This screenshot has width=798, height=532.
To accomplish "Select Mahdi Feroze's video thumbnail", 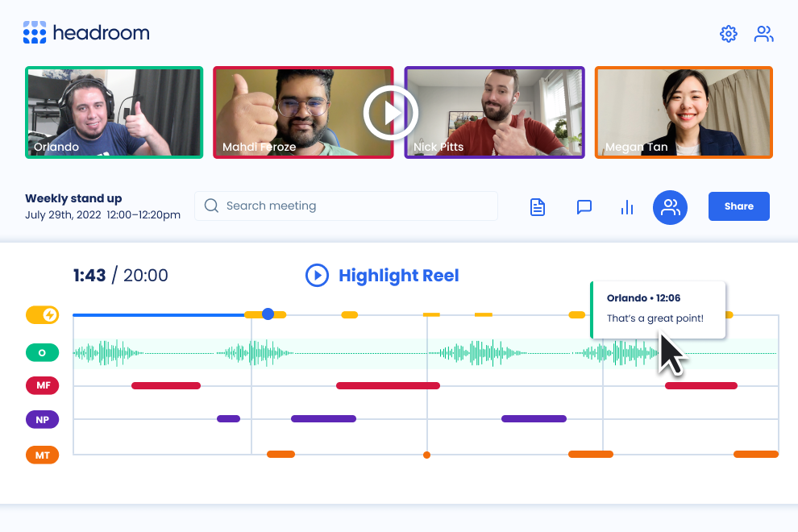I will click(x=303, y=113).
